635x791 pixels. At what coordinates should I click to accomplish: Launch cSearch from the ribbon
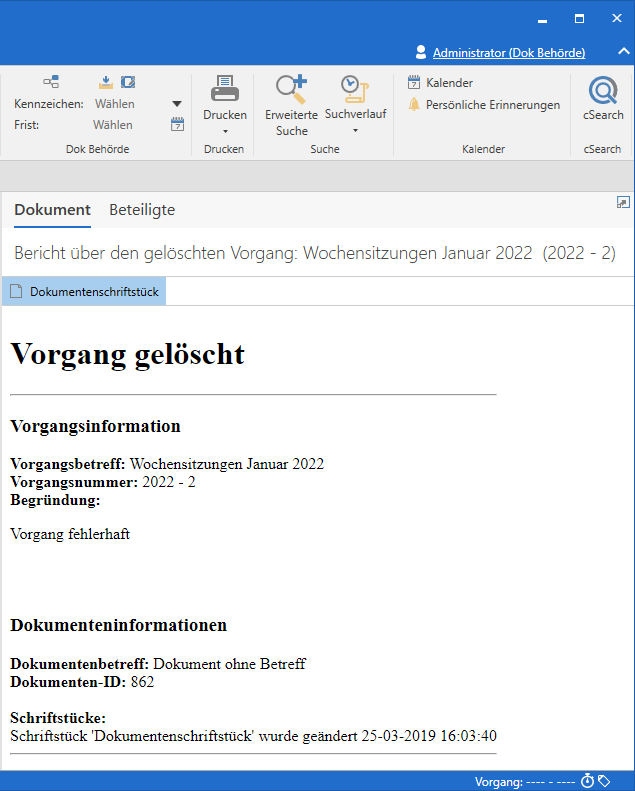(x=603, y=92)
